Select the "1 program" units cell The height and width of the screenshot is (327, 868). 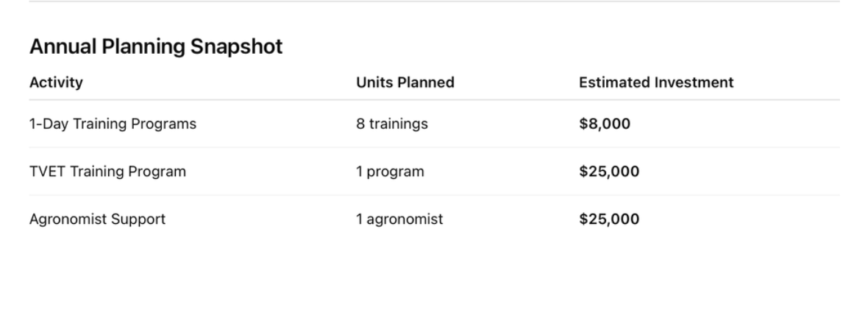tap(390, 172)
